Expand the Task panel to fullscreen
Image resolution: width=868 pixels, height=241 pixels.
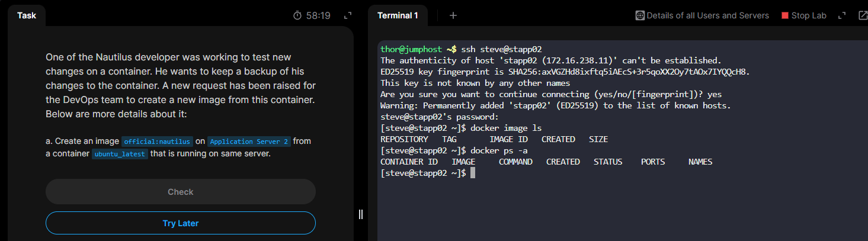[348, 16]
